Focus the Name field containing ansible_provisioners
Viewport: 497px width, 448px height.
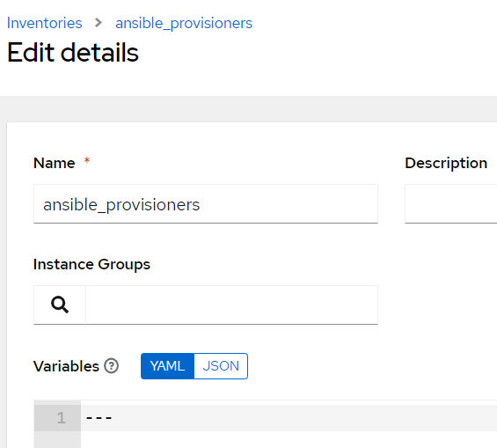click(206, 204)
